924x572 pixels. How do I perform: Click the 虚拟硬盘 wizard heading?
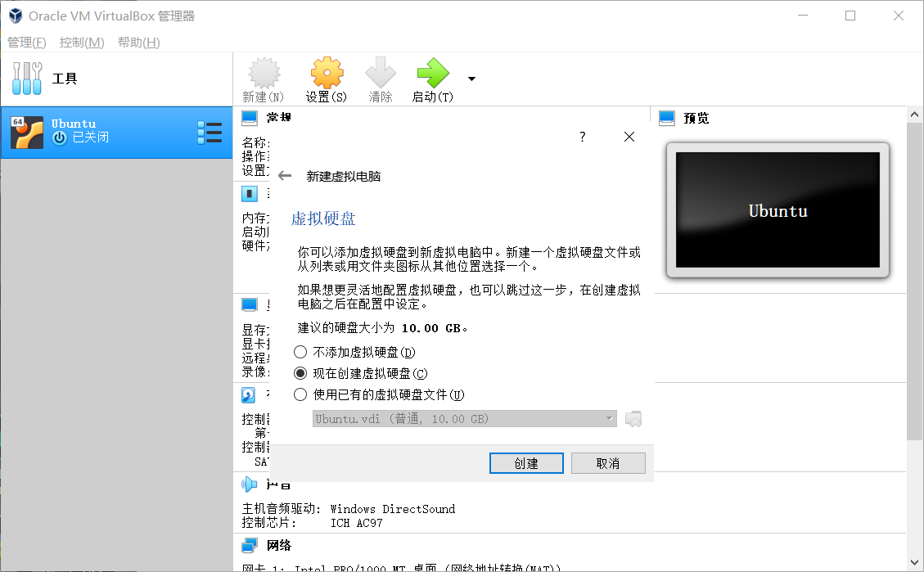tap(323, 218)
